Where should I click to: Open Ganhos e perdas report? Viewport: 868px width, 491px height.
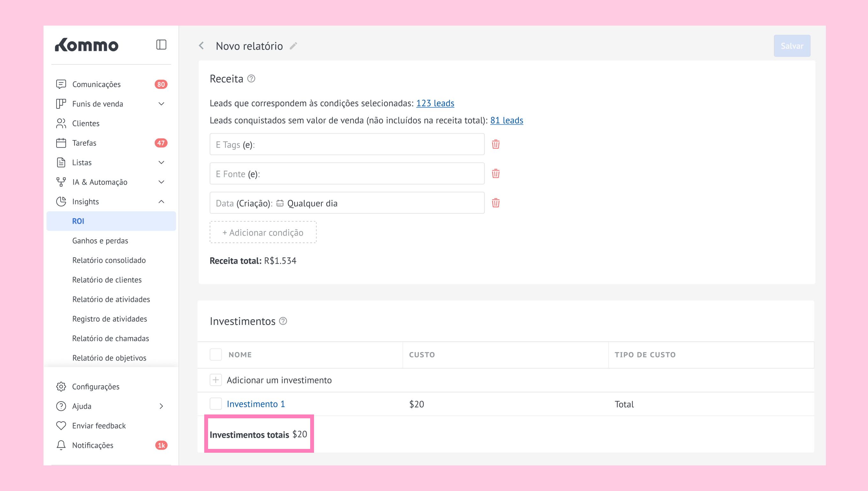[100, 240]
